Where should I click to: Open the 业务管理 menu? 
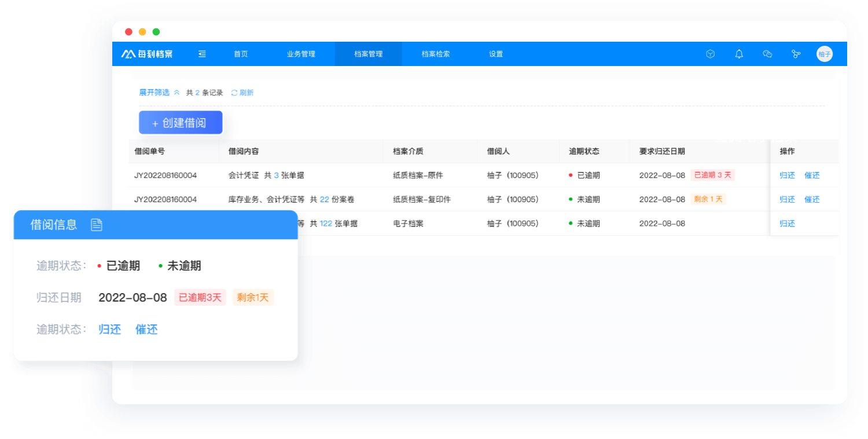pos(301,54)
